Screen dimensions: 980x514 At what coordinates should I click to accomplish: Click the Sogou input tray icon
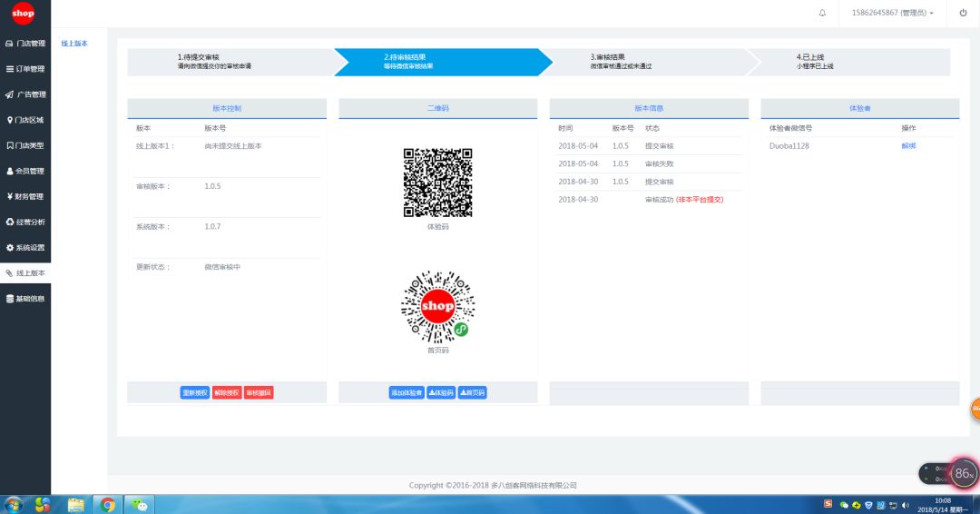(828, 504)
